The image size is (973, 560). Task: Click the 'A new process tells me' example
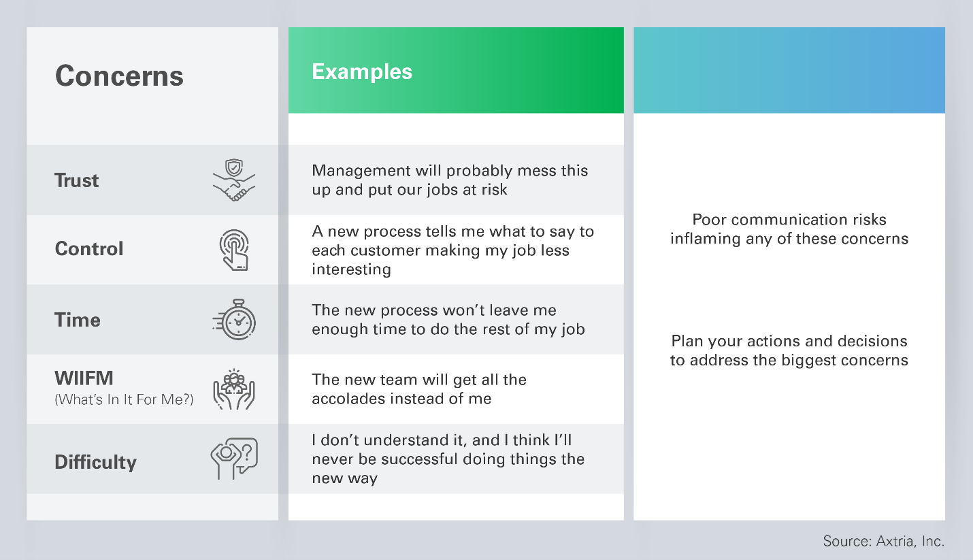[x=452, y=250]
